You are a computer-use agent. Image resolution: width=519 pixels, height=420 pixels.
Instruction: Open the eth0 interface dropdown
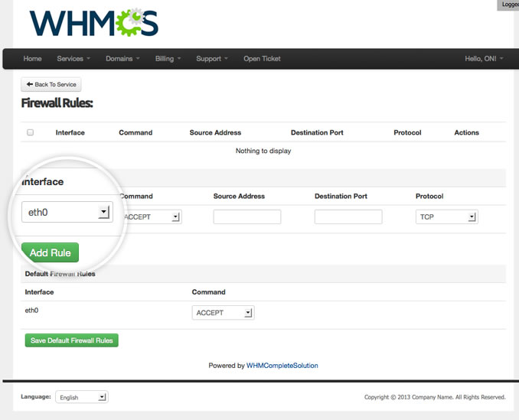tap(67, 212)
